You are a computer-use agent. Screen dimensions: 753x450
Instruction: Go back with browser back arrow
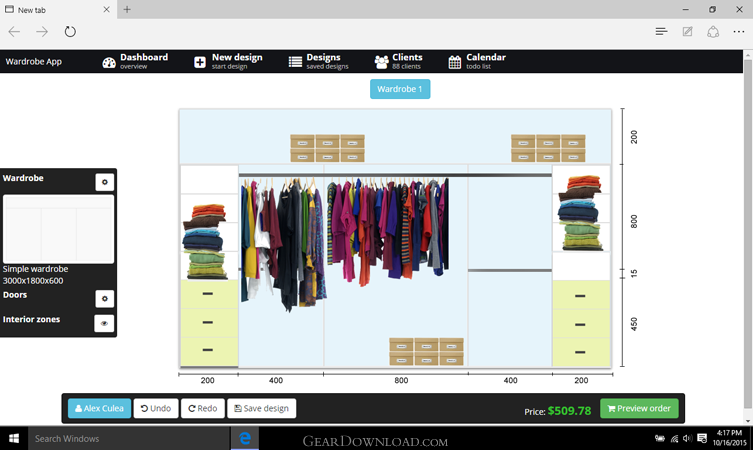(x=14, y=32)
